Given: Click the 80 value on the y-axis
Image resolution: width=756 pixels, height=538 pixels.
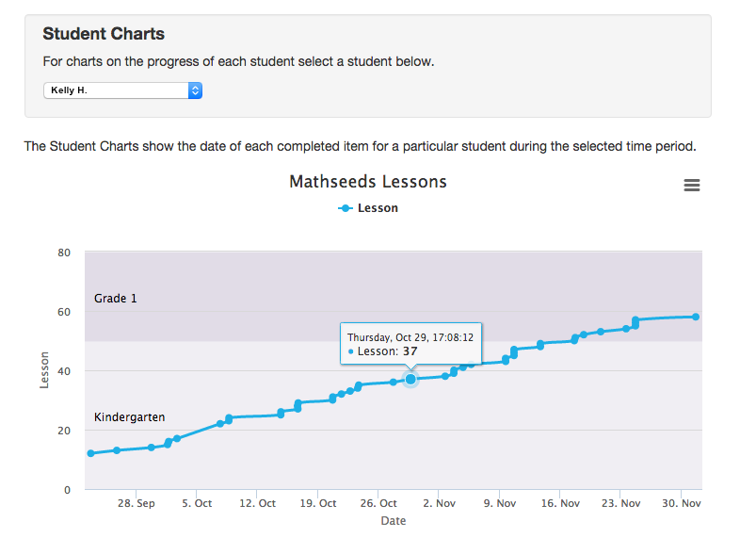Looking at the screenshot, I should (x=64, y=253).
